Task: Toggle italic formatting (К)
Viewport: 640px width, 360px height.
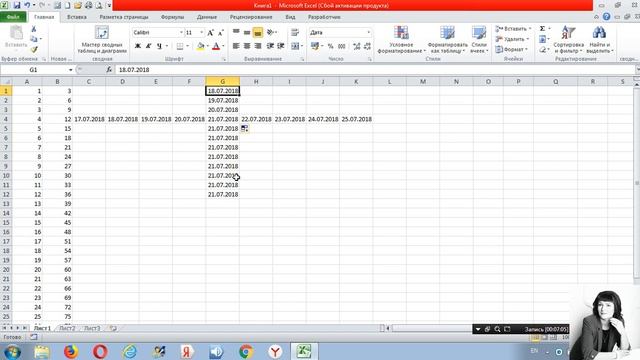Action: tap(149, 46)
